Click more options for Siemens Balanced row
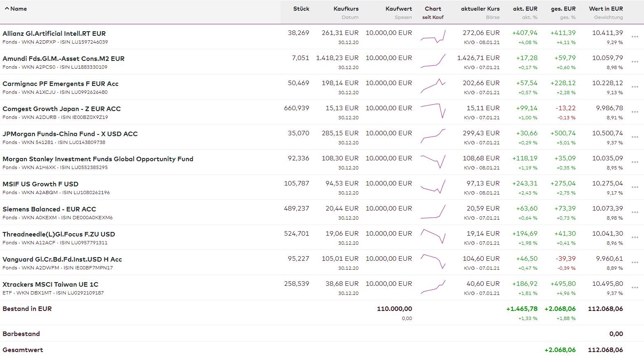 click(635, 213)
